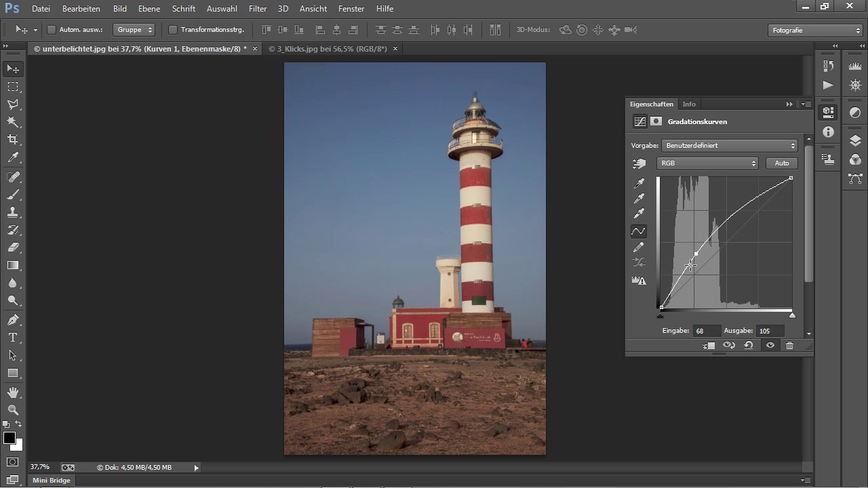
Task: Switch to the 3_Klicks.jpg document tab
Action: click(x=328, y=49)
